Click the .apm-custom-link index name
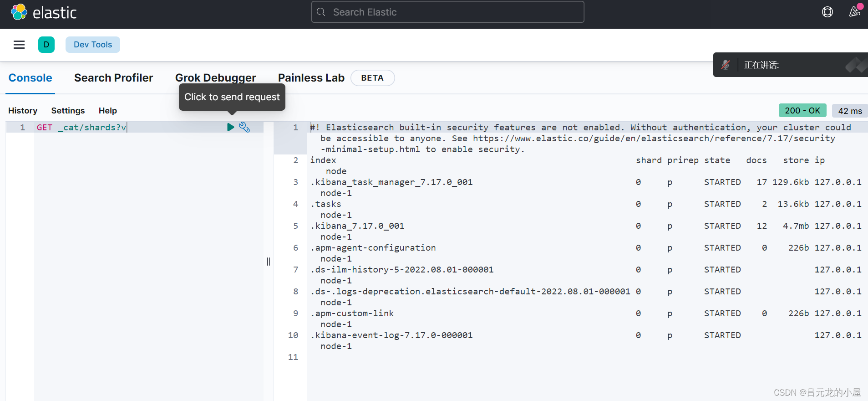Image resolution: width=868 pixels, height=401 pixels. (352, 314)
